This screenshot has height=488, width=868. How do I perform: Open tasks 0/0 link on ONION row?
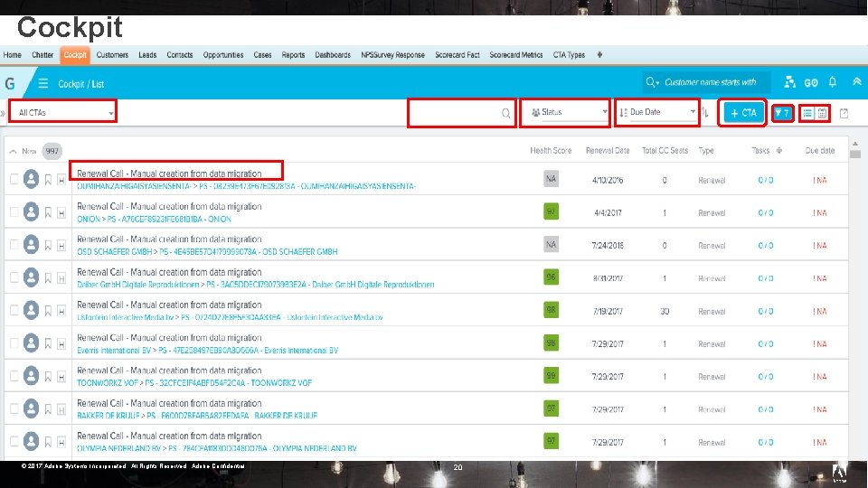click(x=766, y=213)
